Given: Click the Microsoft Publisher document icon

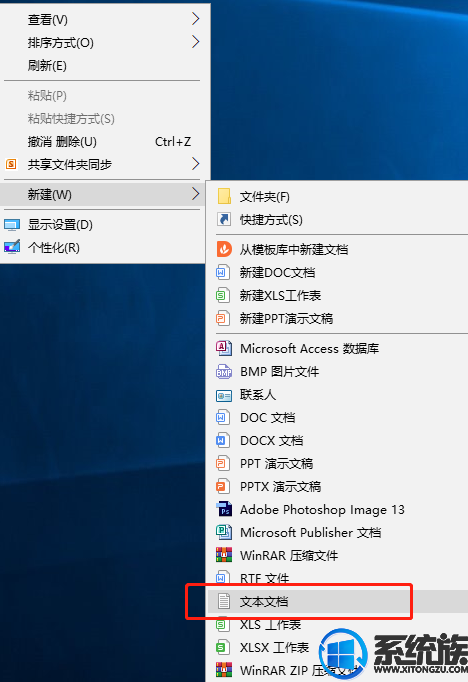Looking at the screenshot, I should click(x=224, y=532).
